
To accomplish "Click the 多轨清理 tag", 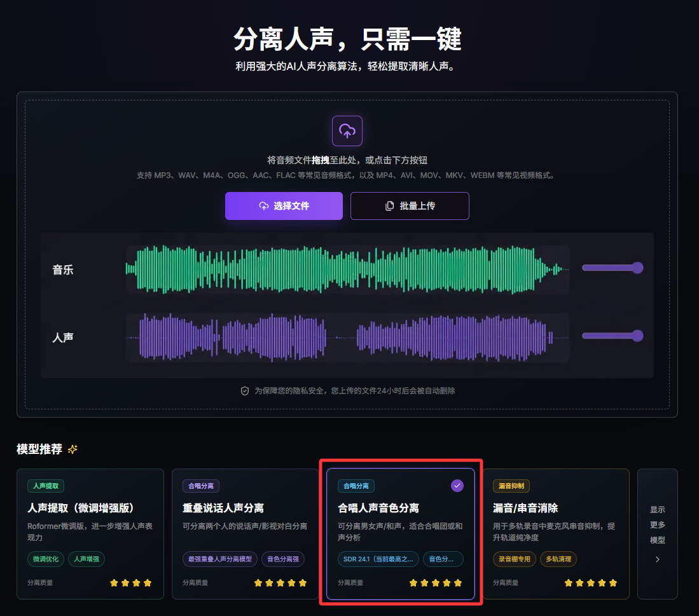I will (558, 559).
